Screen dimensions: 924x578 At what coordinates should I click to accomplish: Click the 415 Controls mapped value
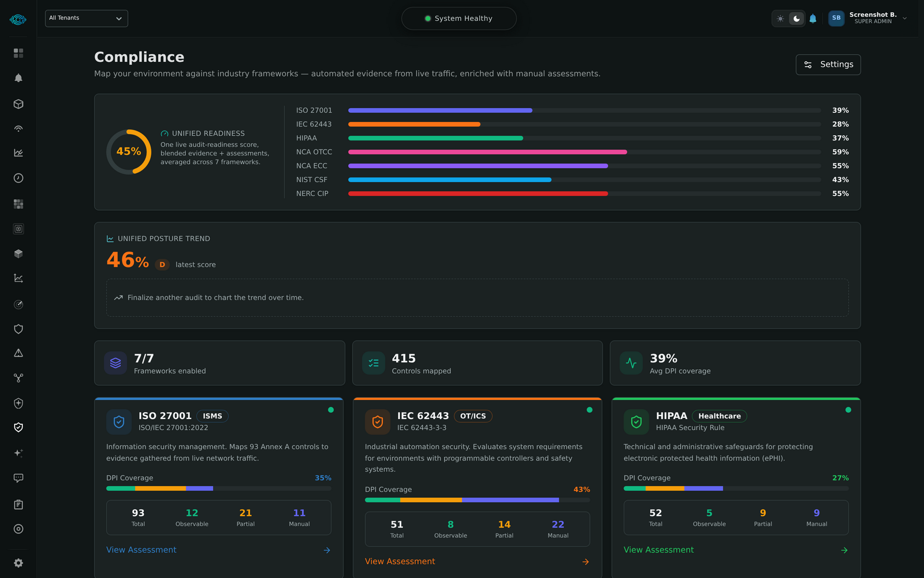pos(404,358)
